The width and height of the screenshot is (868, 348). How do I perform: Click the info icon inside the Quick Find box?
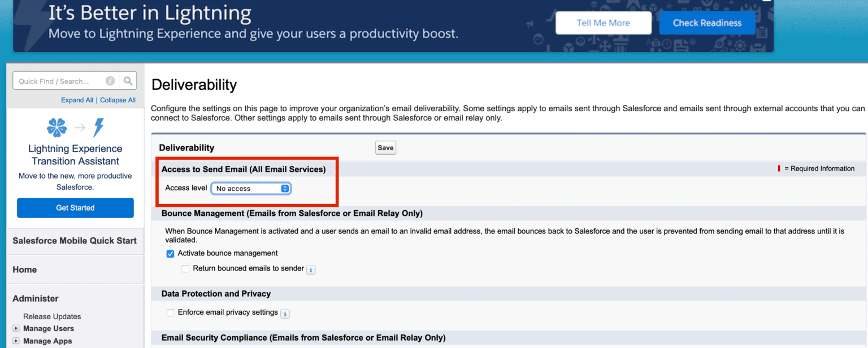110,80
